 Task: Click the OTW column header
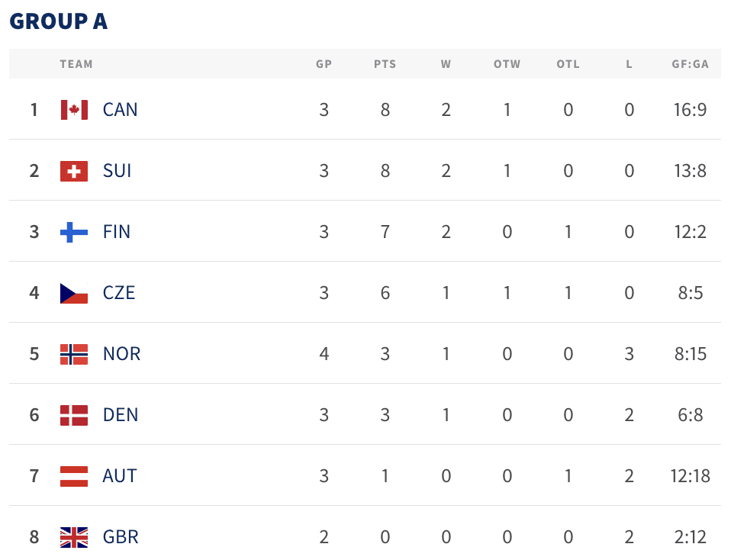pyautogui.click(x=507, y=64)
